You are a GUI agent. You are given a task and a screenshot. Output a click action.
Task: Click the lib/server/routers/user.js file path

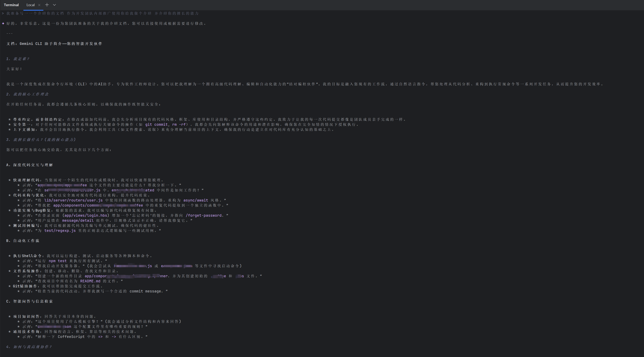[x=73, y=200]
